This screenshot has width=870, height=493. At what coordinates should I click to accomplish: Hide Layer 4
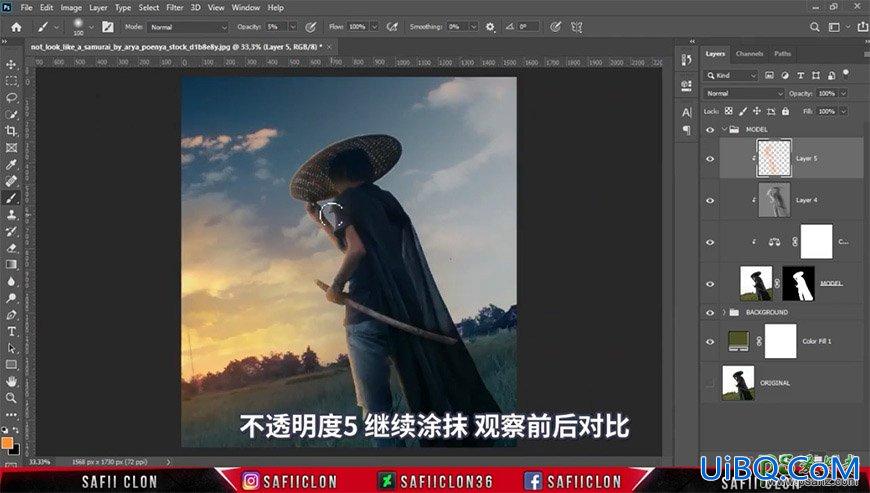point(710,200)
